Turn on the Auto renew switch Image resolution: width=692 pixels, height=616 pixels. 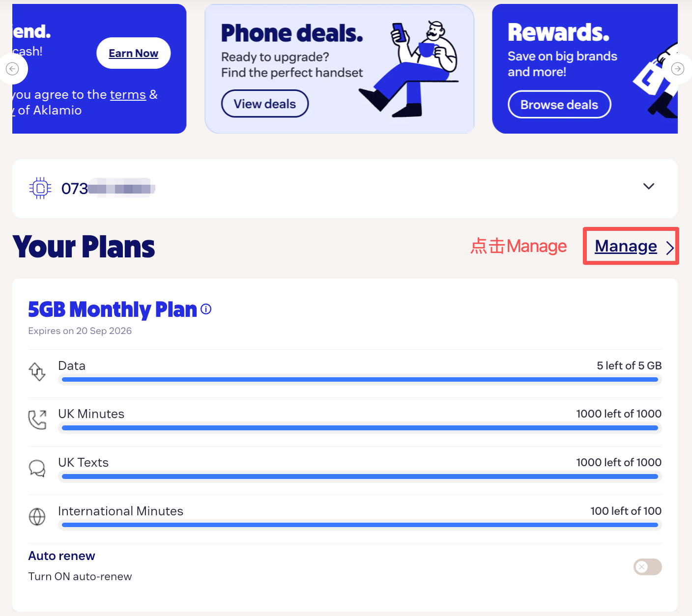[648, 567]
